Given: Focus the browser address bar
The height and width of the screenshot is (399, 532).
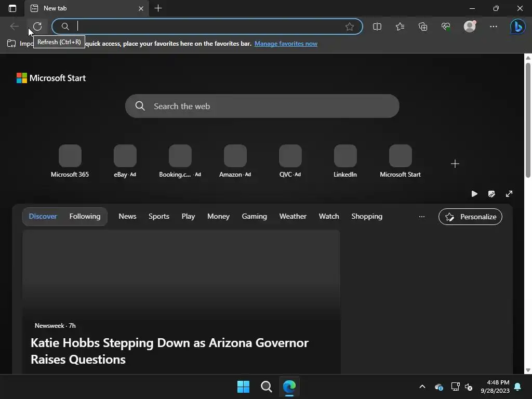Looking at the screenshot, I should pos(207,26).
